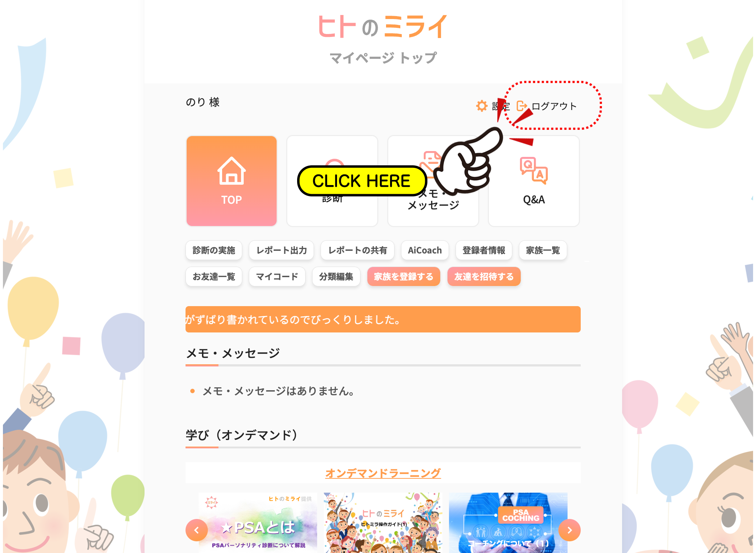Open the TOP home icon tile

tap(232, 181)
